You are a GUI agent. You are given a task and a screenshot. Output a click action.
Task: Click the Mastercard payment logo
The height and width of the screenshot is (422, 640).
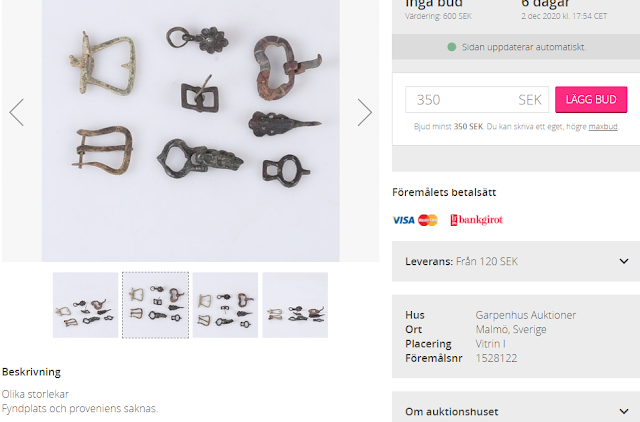[x=428, y=220]
